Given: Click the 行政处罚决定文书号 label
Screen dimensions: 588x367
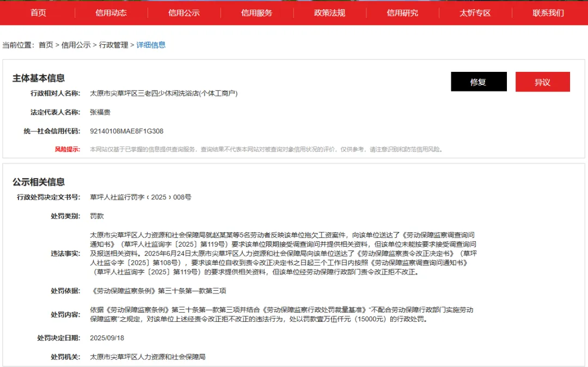Looking at the screenshot, I should tap(48, 197).
